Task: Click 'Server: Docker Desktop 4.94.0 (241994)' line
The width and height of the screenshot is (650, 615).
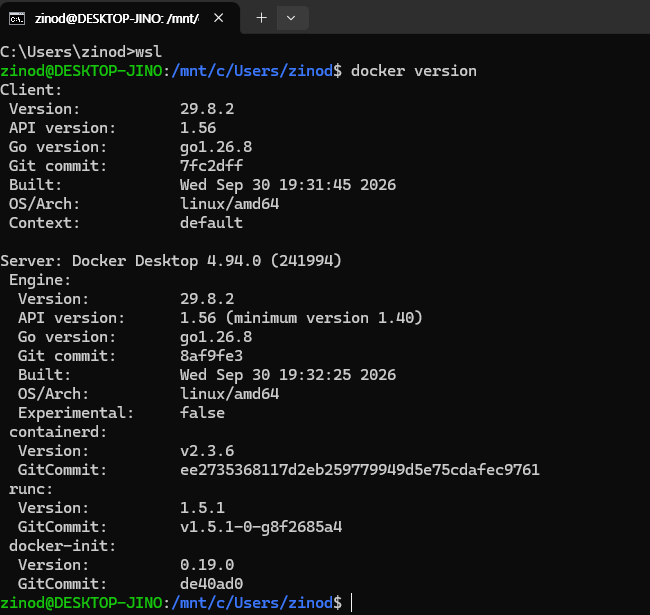Action: pos(171,261)
